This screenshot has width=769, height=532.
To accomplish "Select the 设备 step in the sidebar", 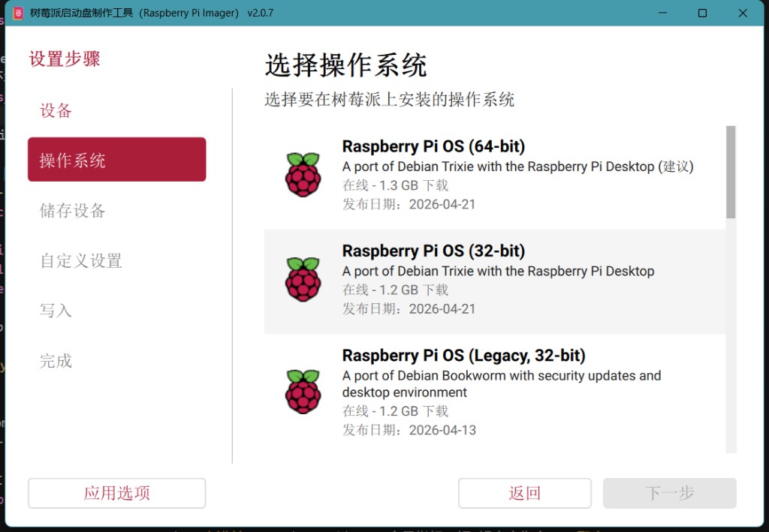I will (55, 110).
